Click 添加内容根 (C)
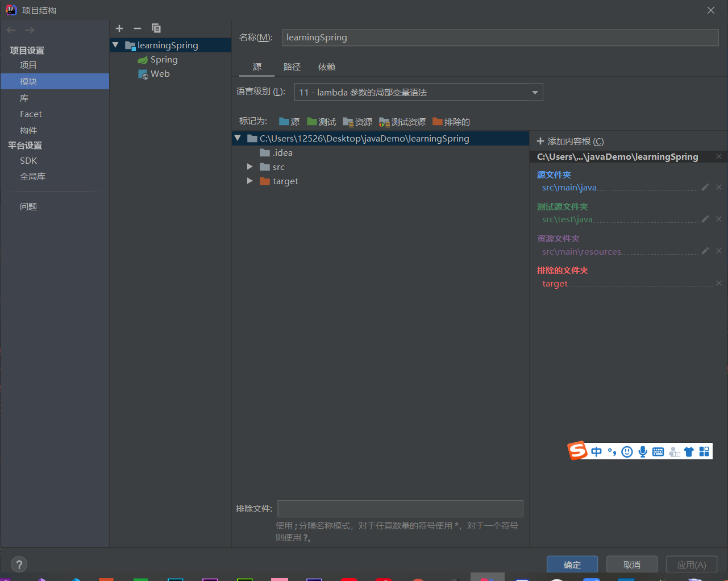This screenshot has width=728, height=581. point(571,141)
